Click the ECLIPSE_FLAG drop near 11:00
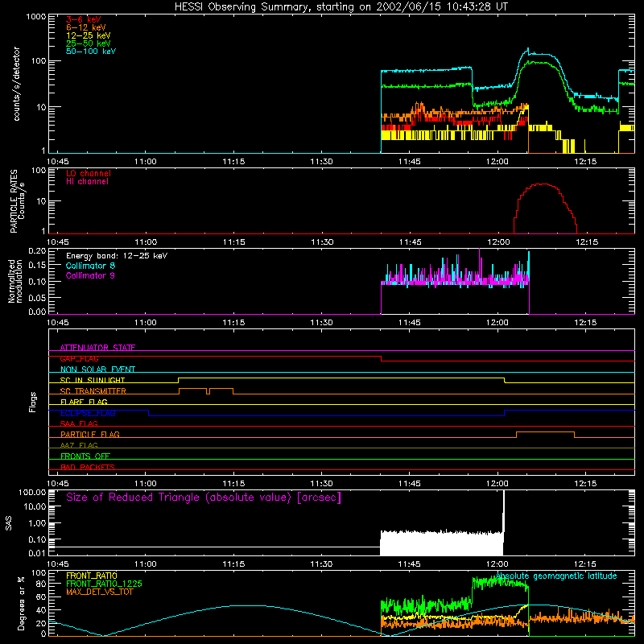The image size is (644, 644). [x=149, y=413]
